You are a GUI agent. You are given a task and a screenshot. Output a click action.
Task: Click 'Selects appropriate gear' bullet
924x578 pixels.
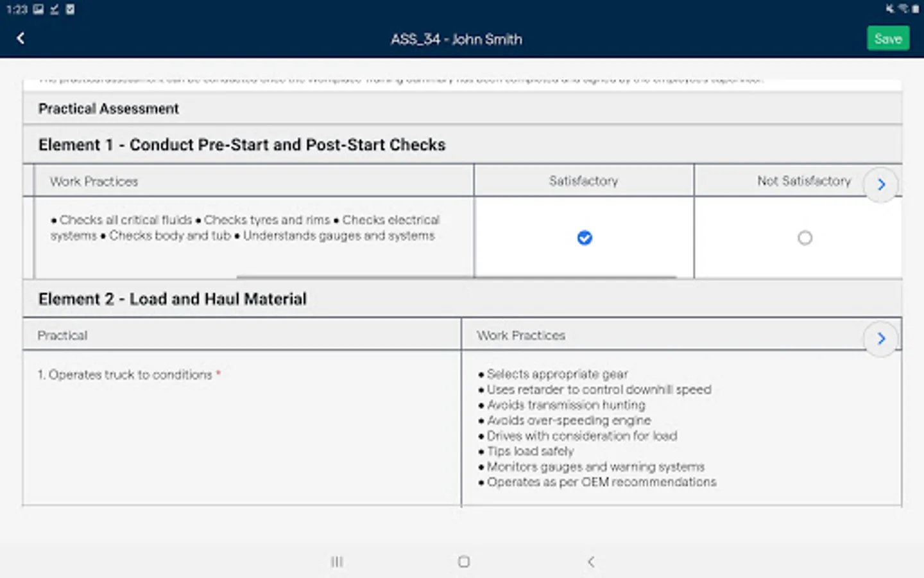pyautogui.click(x=553, y=374)
